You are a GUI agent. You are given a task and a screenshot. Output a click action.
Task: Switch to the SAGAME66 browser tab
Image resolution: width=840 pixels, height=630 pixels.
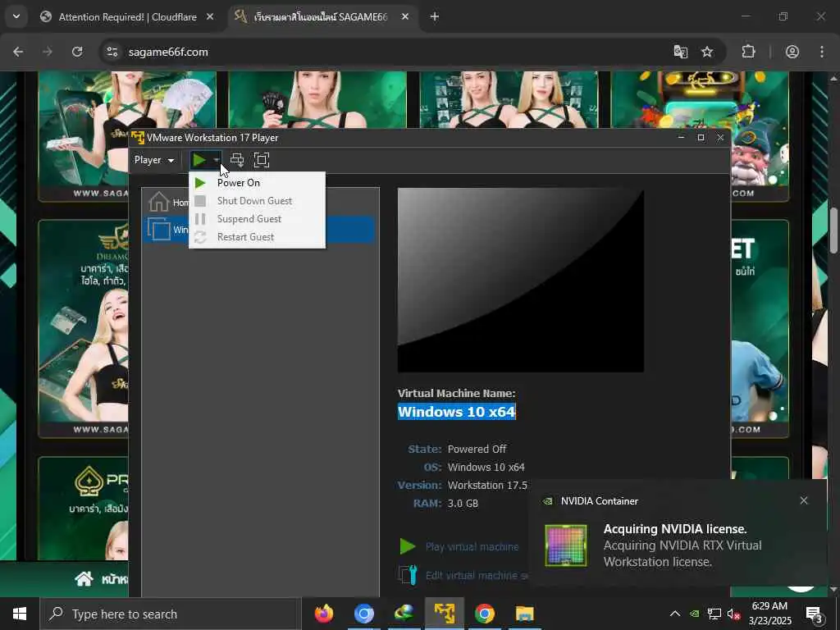click(x=321, y=17)
